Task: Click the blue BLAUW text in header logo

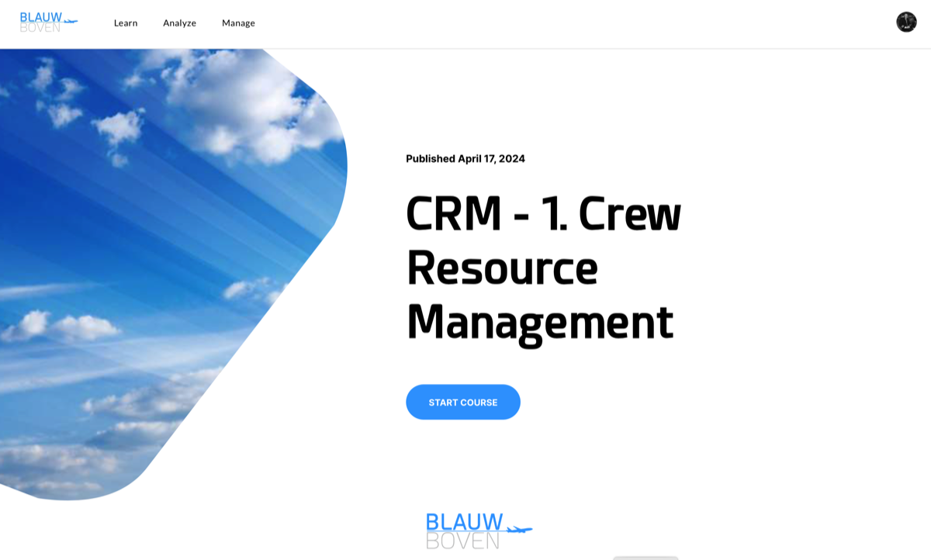Action: click(40, 16)
